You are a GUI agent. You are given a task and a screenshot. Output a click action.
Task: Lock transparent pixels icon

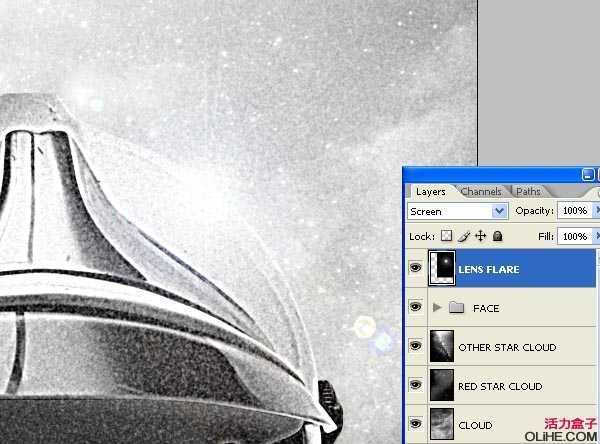pos(447,236)
